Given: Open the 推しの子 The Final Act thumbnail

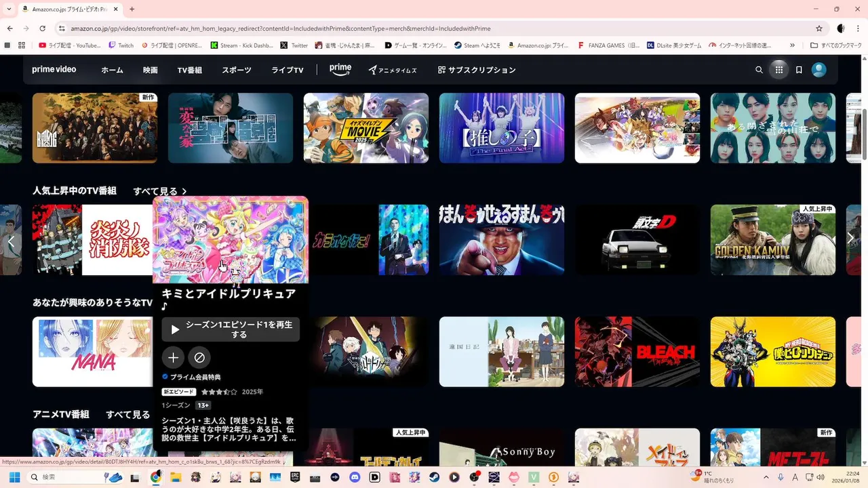Looking at the screenshot, I should click(x=502, y=128).
